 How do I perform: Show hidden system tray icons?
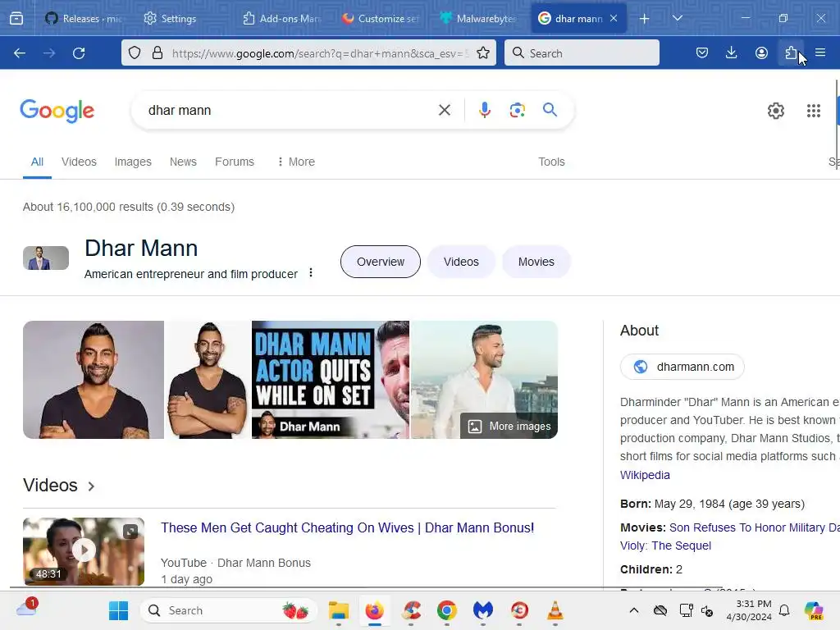coord(634,610)
